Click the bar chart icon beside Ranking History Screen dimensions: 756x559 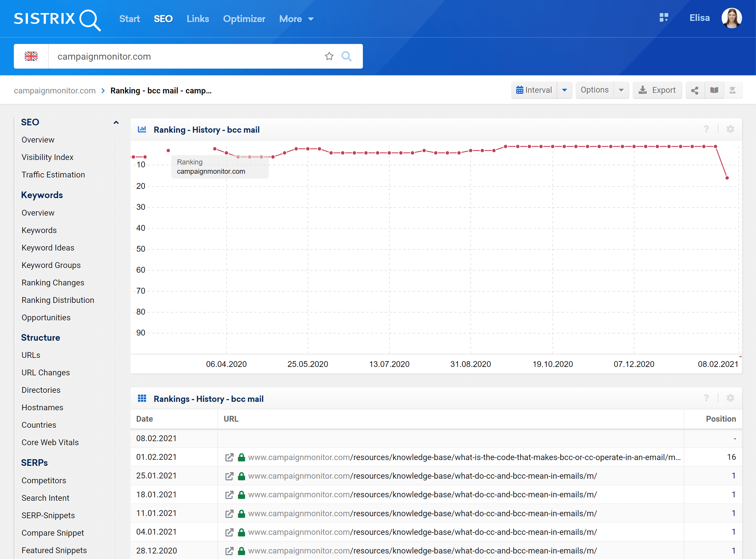pyautogui.click(x=142, y=129)
